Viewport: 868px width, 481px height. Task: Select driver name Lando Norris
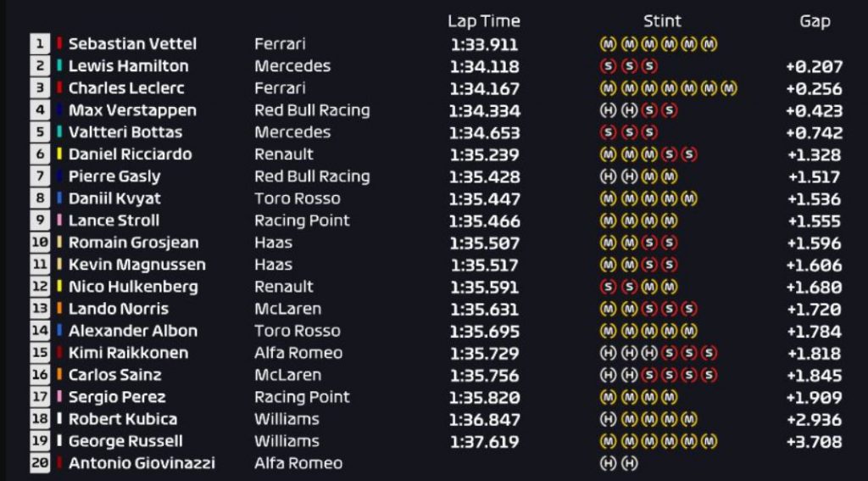(x=119, y=309)
